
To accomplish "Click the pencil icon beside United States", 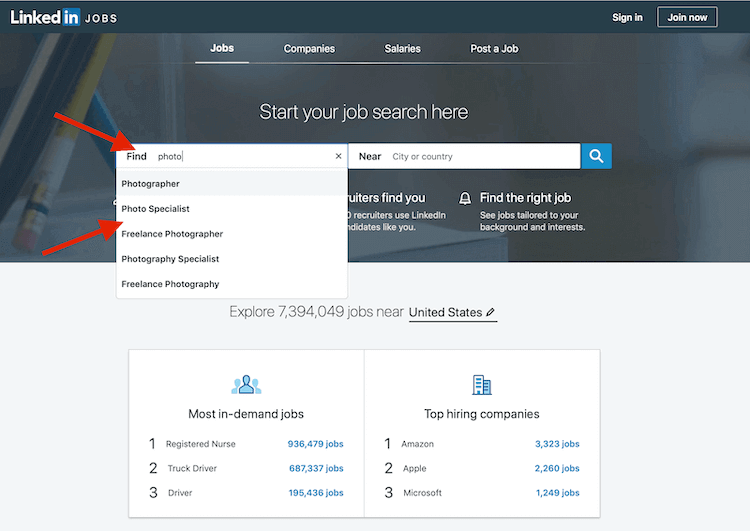I will click(491, 313).
